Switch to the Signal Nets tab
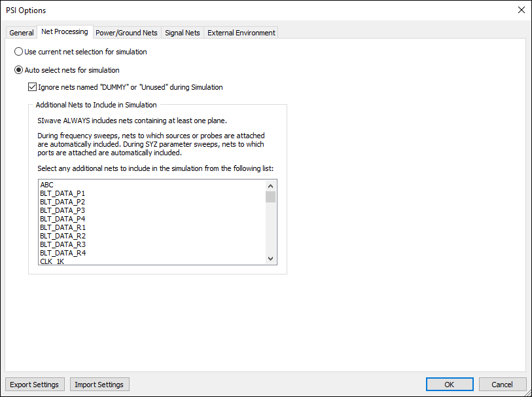This screenshot has width=532, height=397. (x=183, y=32)
